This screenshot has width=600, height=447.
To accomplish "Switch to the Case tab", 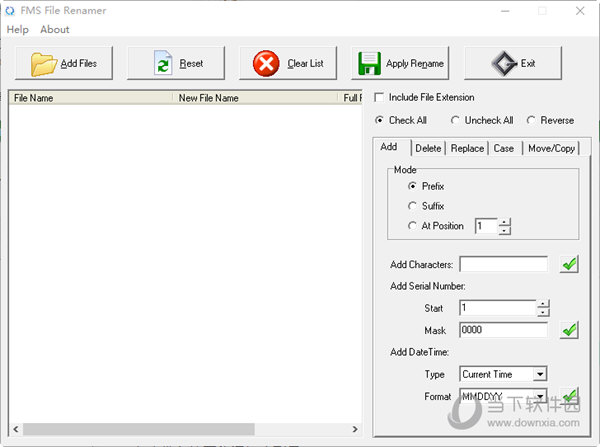I will [x=504, y=148].
